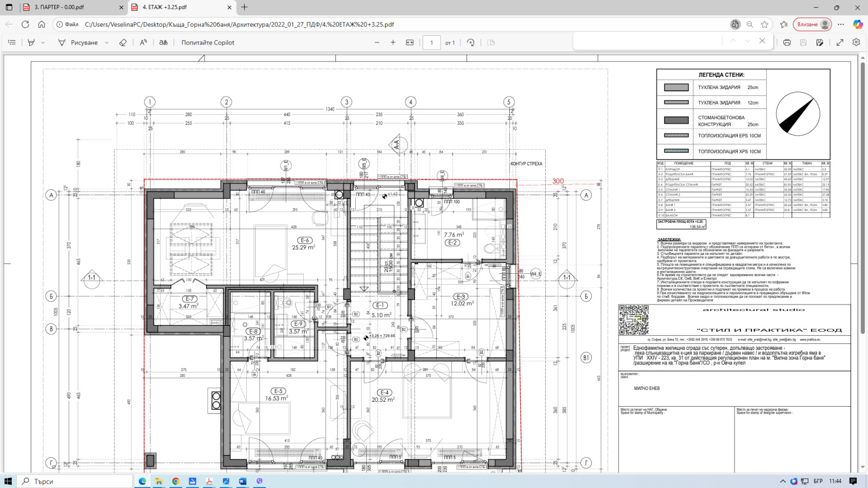Rotate the PDF page
The height and width of the screenshot is (488, 868).
[471, 42]
